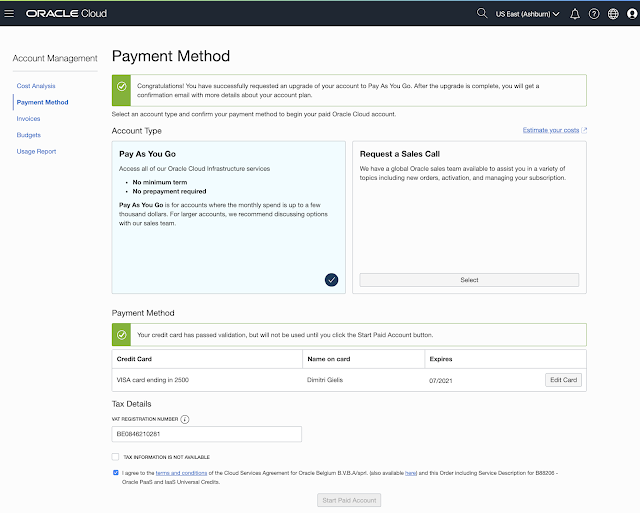The image size is (640, 513).
Task: Go to Cost Analysis in sidebar
Action: tap(36, 86)
